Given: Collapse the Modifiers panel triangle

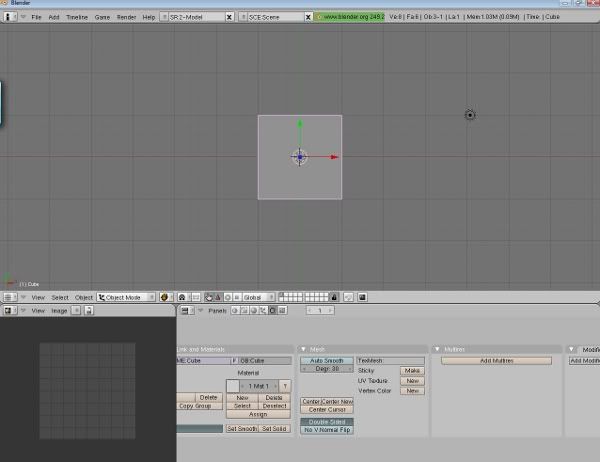Looking at the screenshot, I should tap(571, 349).
